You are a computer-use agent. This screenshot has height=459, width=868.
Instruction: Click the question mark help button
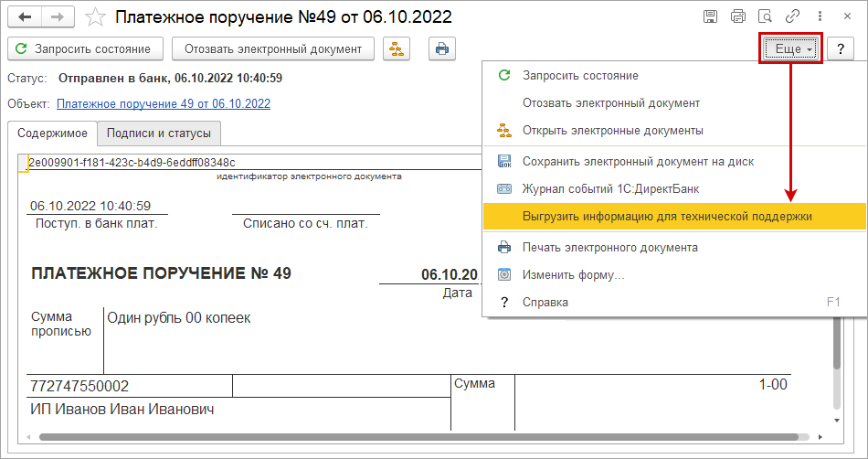pyautogui.click(x=840, y=49)
